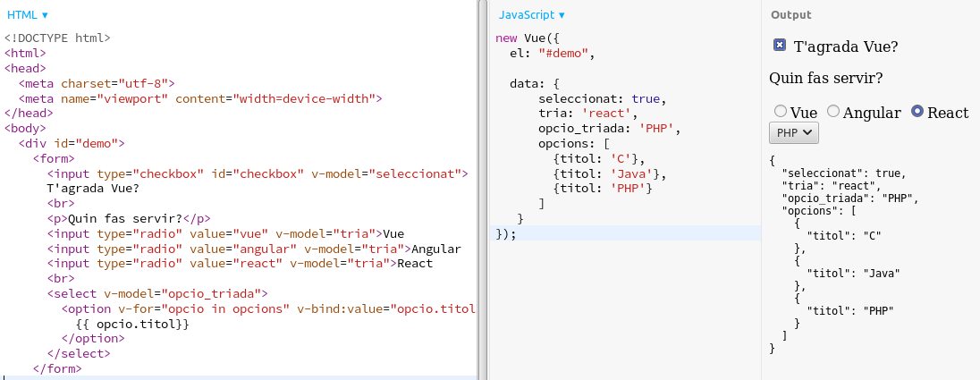
Task: Click the divider between JavaScript and Output panels
Action: pos(761,190)
